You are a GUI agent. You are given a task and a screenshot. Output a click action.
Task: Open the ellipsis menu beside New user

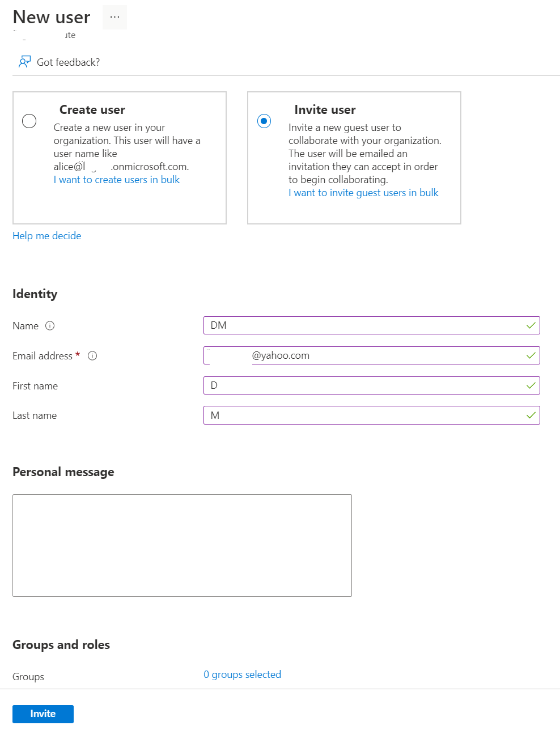[114, 17]
